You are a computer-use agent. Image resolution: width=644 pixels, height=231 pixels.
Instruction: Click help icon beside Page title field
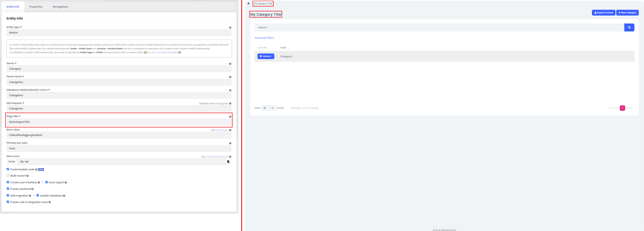230,117
